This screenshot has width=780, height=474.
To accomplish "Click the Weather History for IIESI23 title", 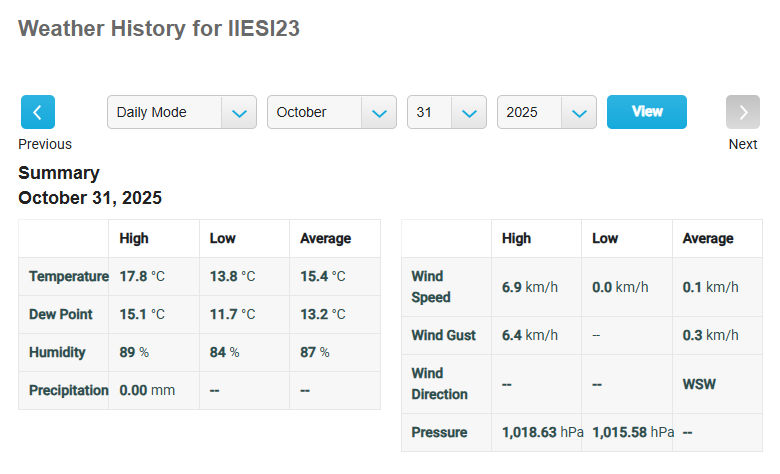I will click(159, 28).
